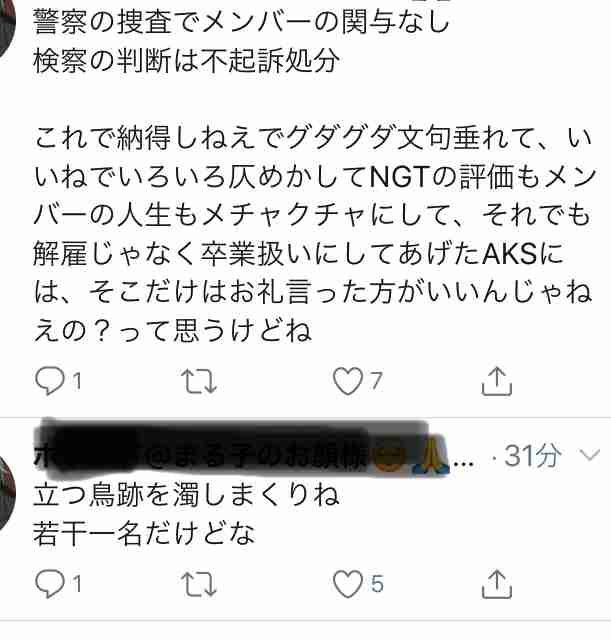Like the tweet with 7 likes

click(347, 381)
